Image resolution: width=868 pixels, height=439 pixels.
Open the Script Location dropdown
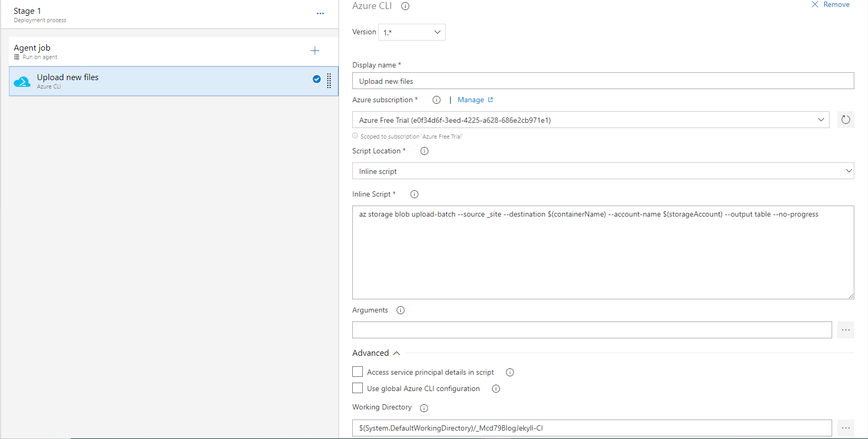pyautogui.click(x=603, y=171)
